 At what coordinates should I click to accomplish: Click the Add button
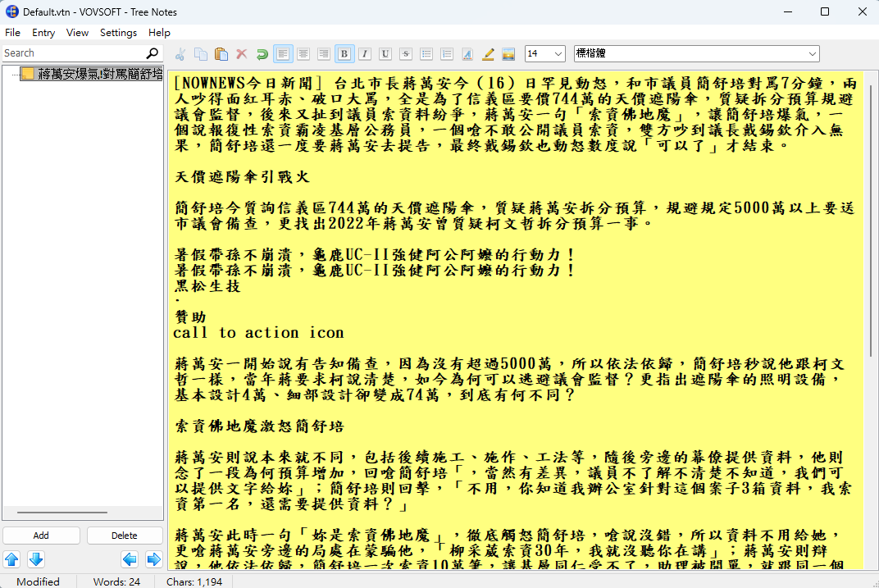[x=41, y=536]
